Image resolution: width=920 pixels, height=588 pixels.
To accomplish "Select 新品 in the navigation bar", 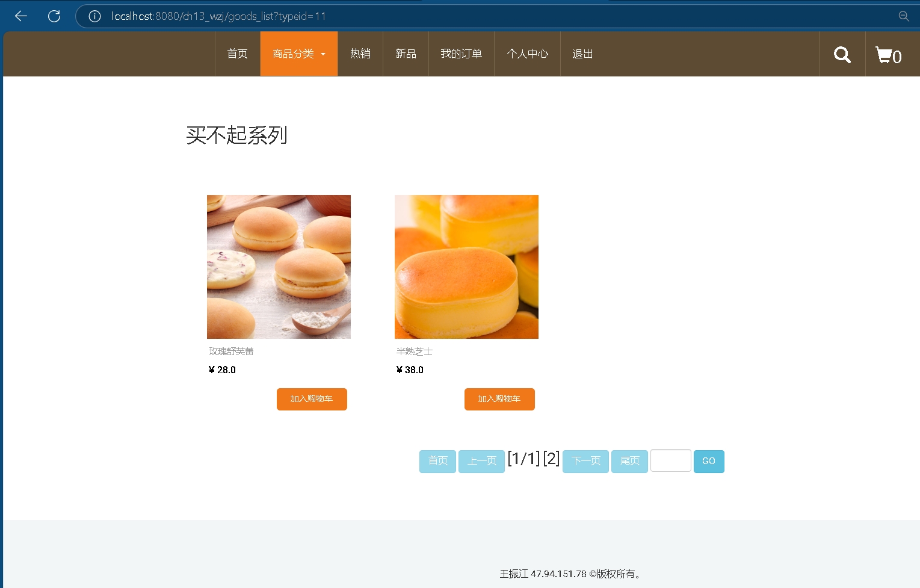I will (x=406, y=54).
